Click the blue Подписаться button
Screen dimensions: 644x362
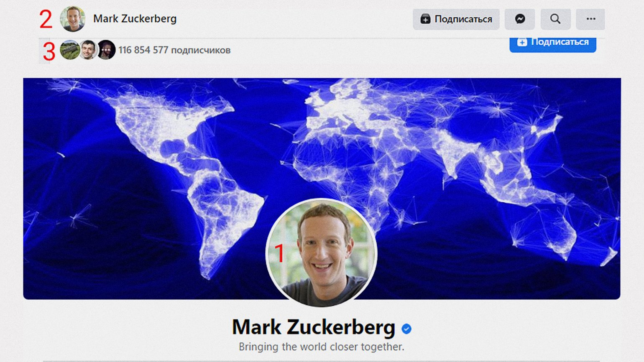tap(553, 44)
